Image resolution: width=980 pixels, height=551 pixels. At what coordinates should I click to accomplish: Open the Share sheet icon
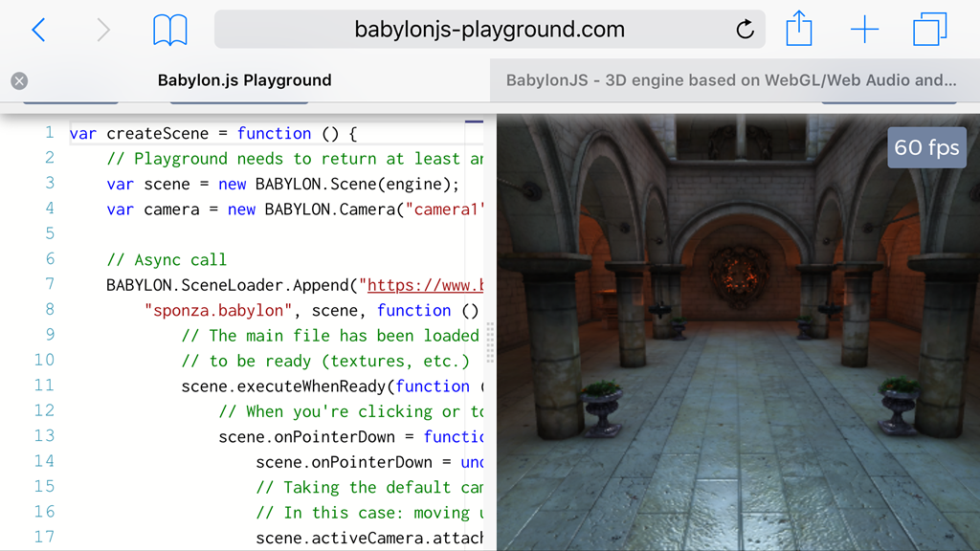(x=799, y=29)
